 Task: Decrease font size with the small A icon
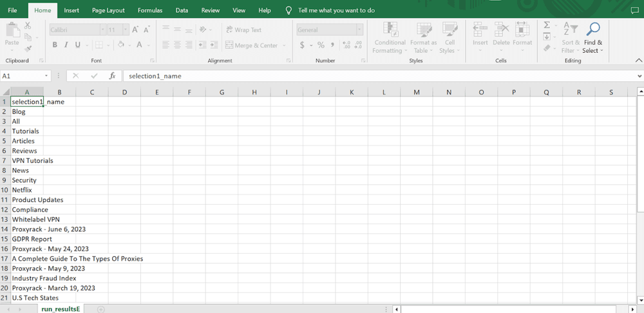click(x=146, y=30)
